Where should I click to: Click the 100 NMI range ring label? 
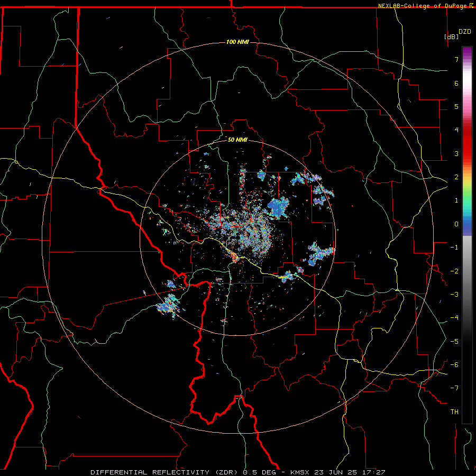click(x=237, y=42)
